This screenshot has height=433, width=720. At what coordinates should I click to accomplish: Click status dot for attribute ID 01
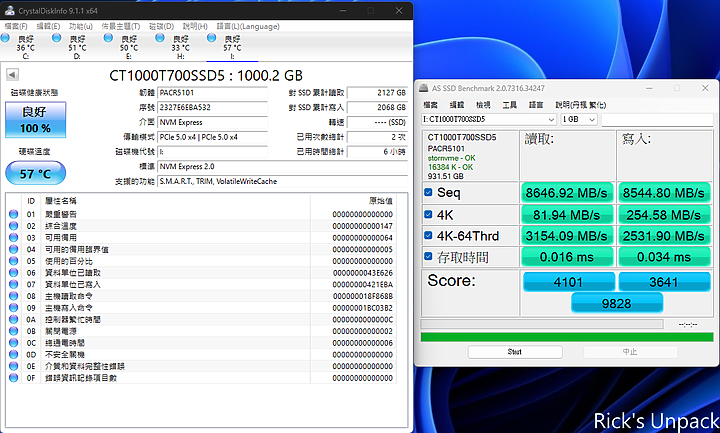(x=13, y=214)
